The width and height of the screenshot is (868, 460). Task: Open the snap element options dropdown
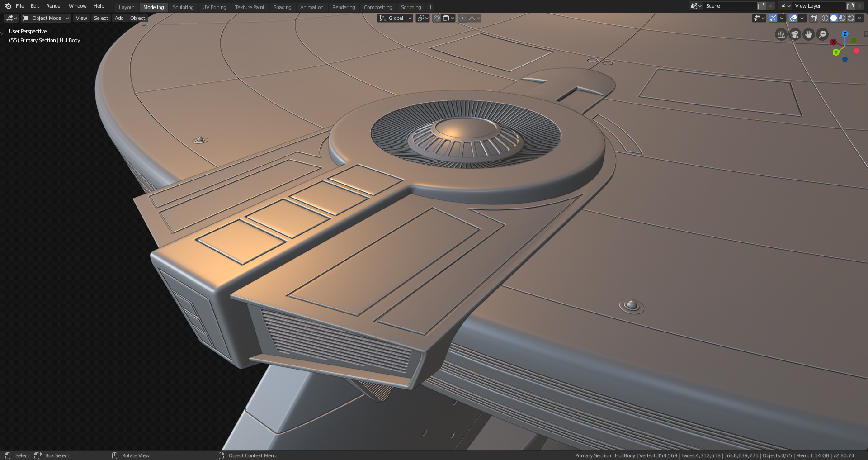449,18
